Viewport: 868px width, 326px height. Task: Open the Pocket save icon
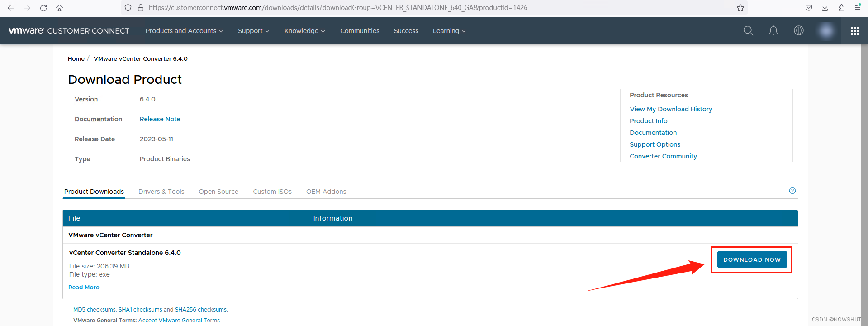click(809, 8)
